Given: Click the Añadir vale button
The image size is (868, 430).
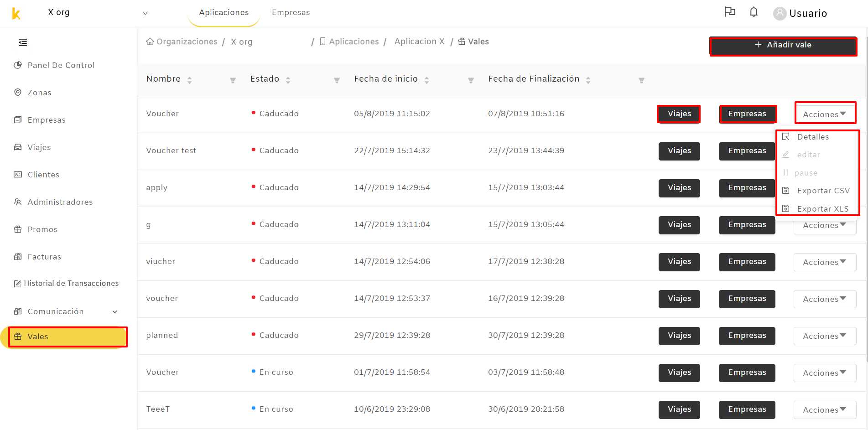Looking at the screenshot, I should coord(783,45).
